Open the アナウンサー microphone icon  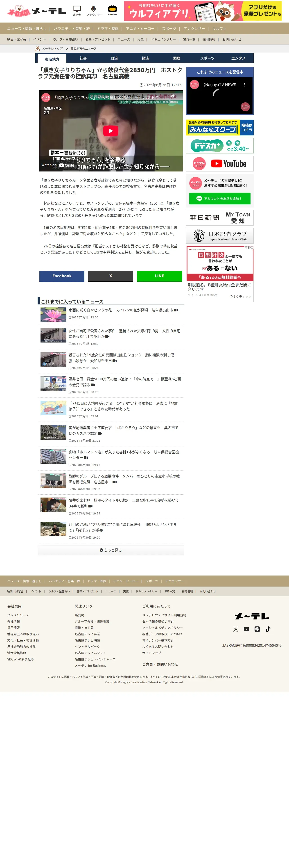coord(94,11)
